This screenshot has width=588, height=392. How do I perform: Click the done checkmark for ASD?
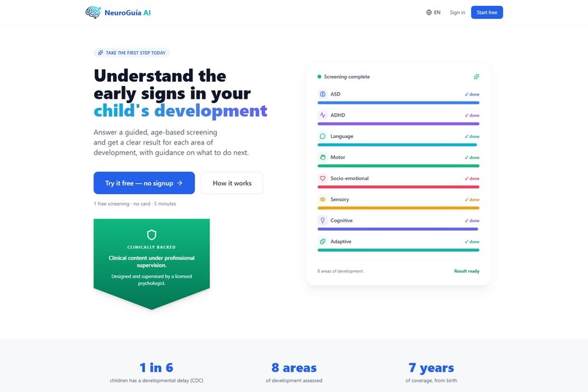(x=472, y=94)
